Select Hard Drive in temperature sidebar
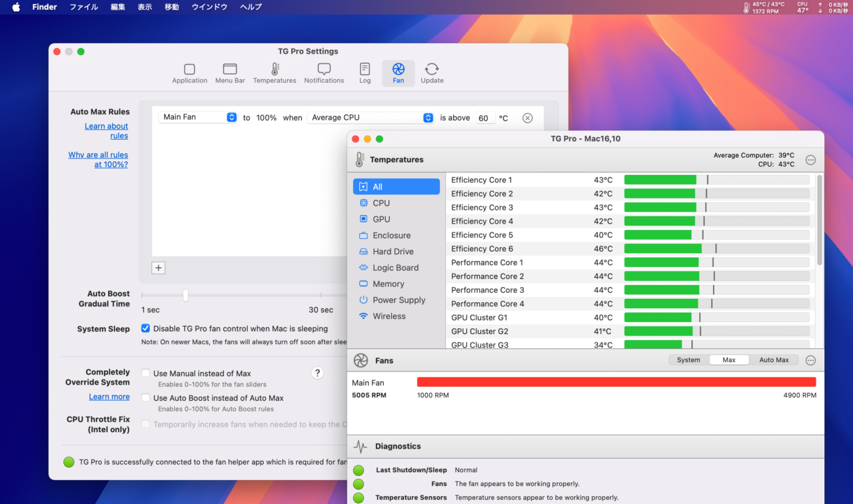This screenshot has height=504, width=853. 397,252
